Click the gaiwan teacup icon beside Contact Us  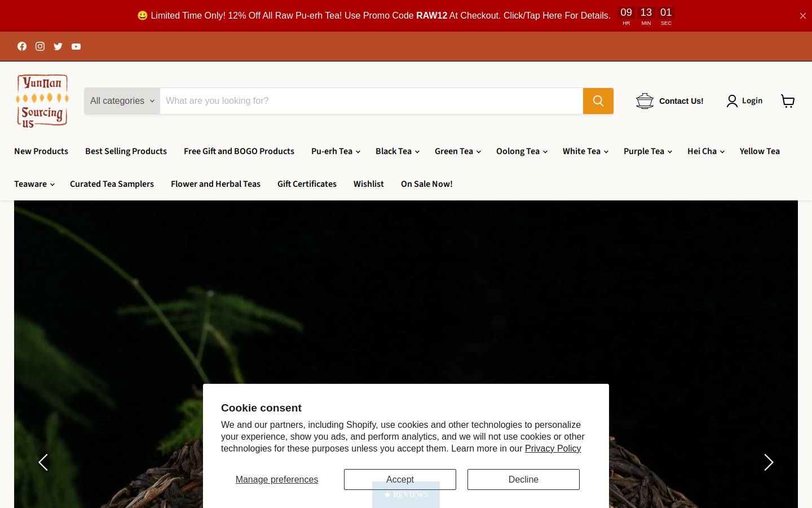pos(645,101)
